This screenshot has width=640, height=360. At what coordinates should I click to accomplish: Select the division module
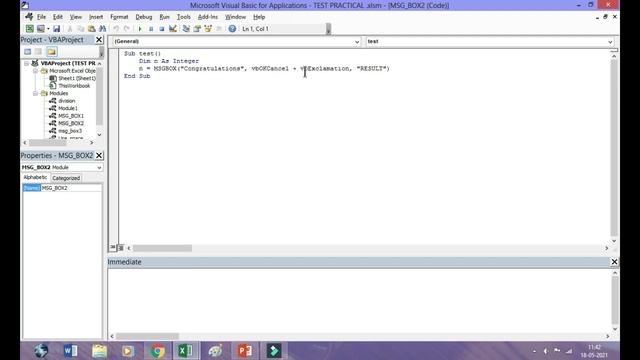point(67,101)
